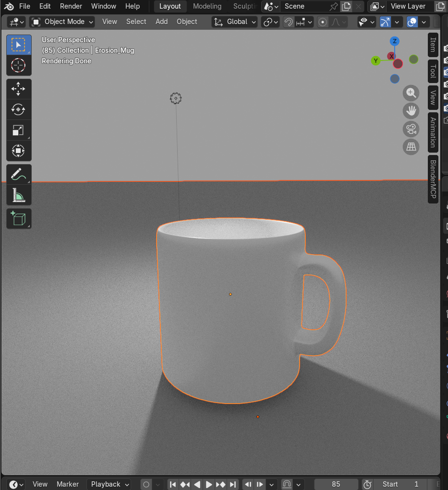
Task: Enable proportional editing
Action: (322, 22)
